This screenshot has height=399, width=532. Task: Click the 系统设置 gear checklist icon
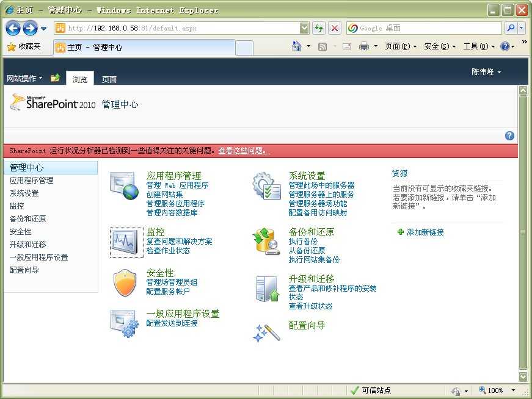point(266,185)
